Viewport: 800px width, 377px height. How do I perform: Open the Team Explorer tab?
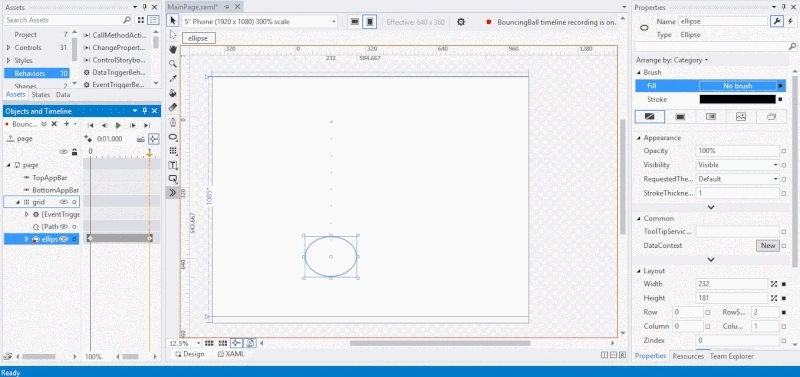pyautogui.click(x=732, y=356)
